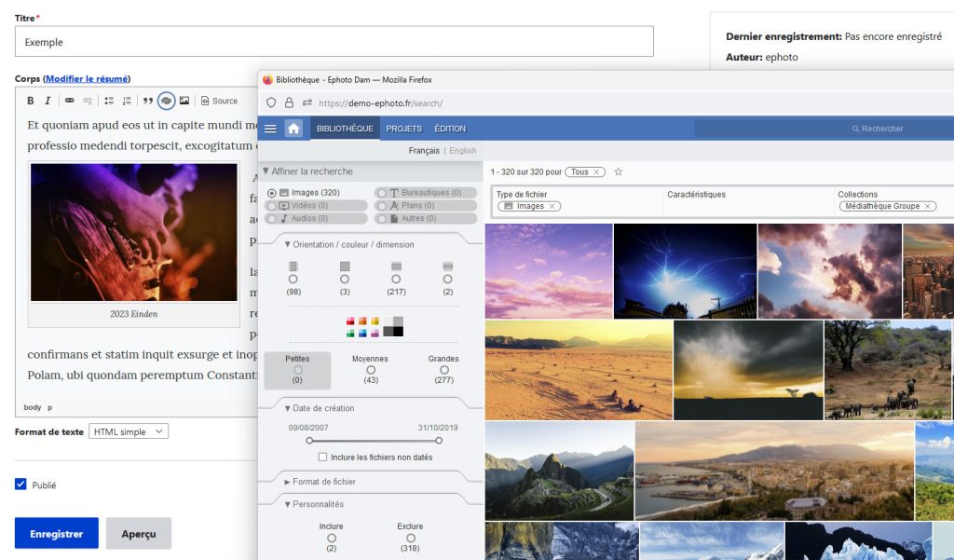The height and width of the screenshot is (560, 954).
Task: Toggle Italic in the Corps editor
Action: pyautogui.click(x=48, y=101)
